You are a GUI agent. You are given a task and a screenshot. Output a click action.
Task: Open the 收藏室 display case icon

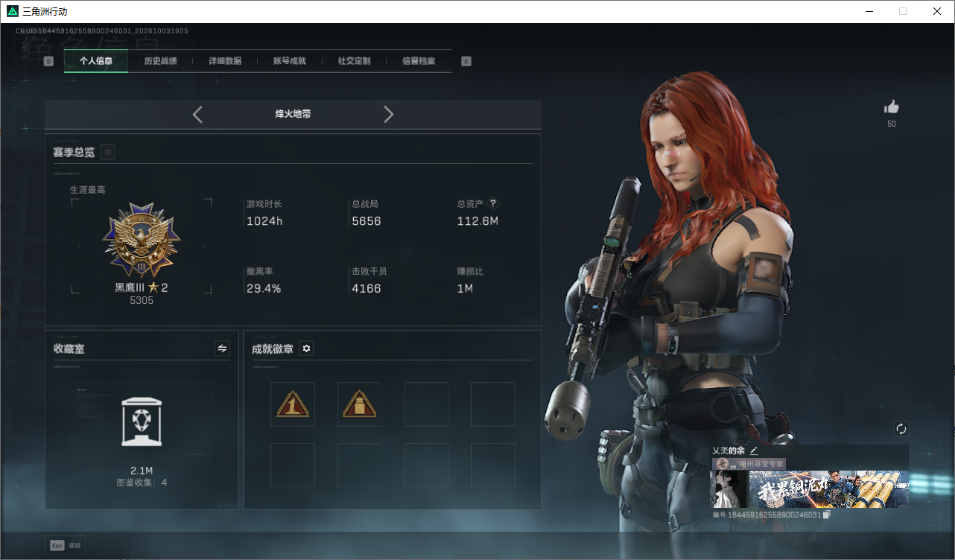pyautogui.click(x=142, y=421)
